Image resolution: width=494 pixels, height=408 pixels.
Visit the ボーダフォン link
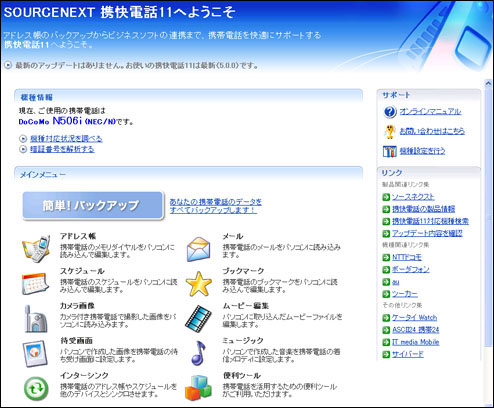tap(410, 269)
